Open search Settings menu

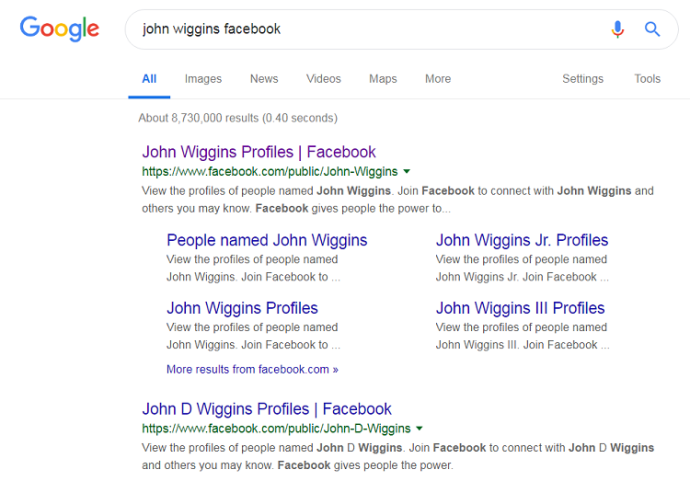583,79
